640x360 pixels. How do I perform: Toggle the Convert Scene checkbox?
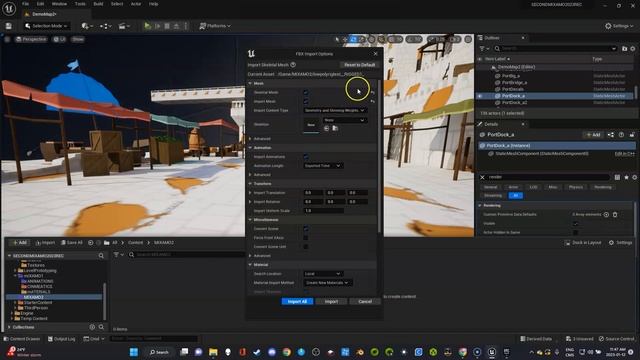pos(306,229)
